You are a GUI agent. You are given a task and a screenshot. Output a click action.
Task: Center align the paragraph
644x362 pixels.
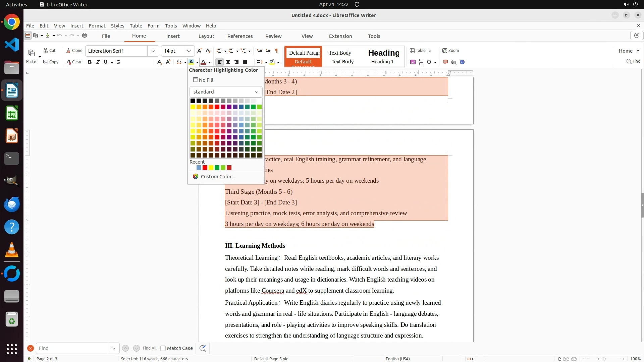(x=228, y=62)
